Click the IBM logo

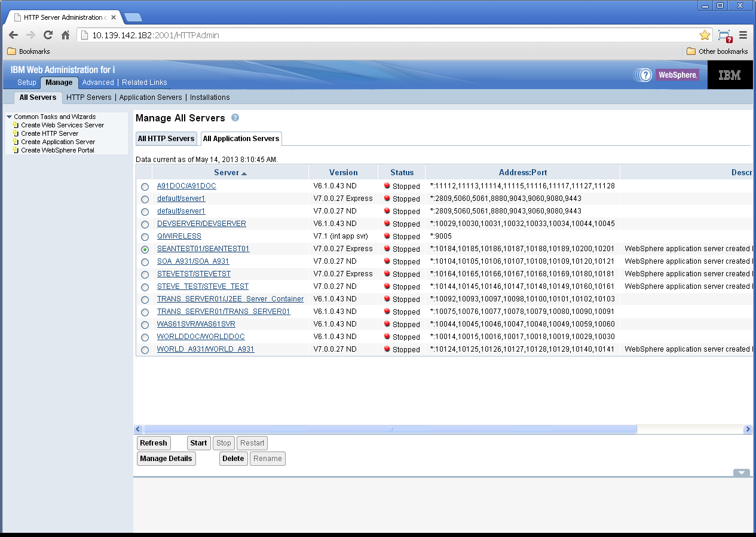730,75
